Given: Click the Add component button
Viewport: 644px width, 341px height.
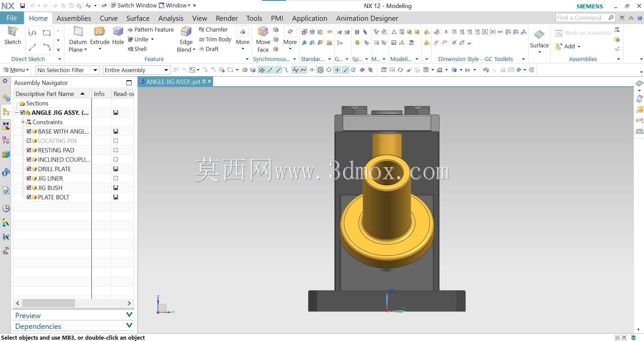Looking at the screenshot, I should pyautogui.click(x=568, y=46).
